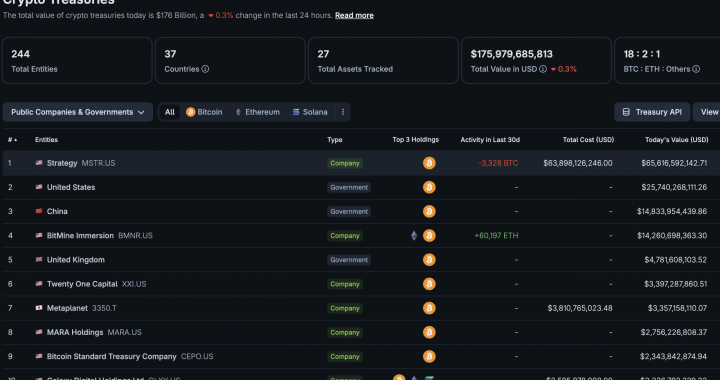720x380 pixels.
Task: Click the US flag beside Strategy
Action: click(39, 163)
